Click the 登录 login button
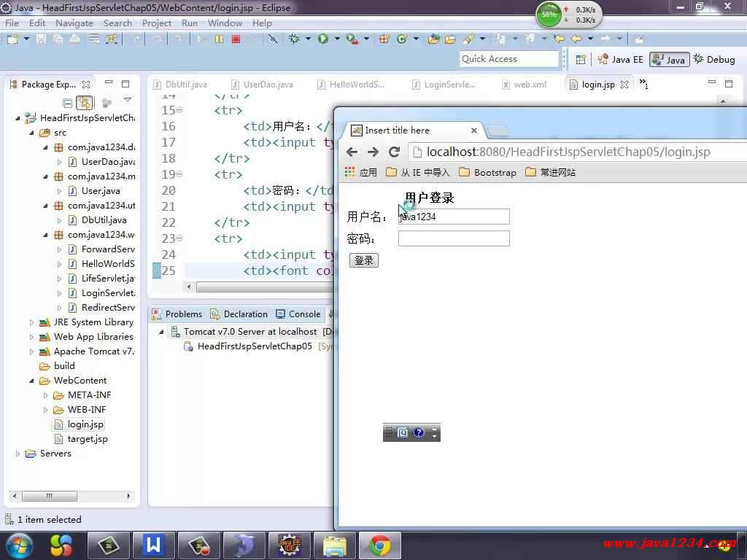This screenshot has height=560, width=747. point(363,260)
